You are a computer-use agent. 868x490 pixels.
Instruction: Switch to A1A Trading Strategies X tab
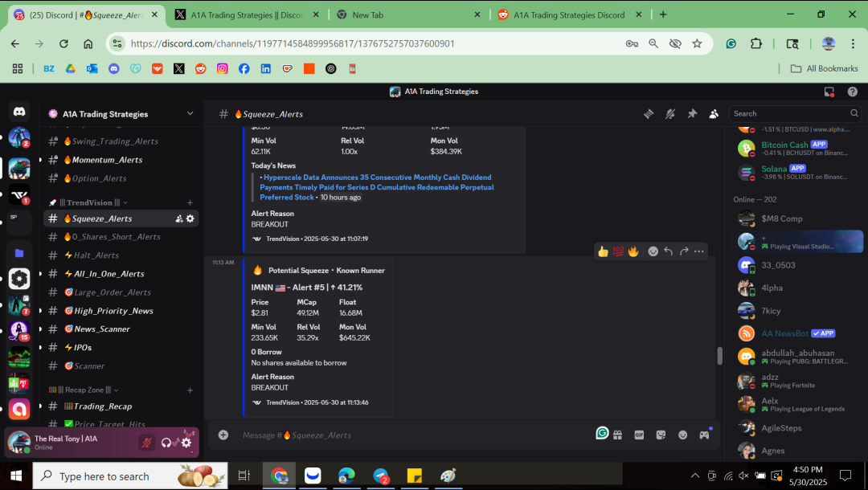click(x=248, y=15)
